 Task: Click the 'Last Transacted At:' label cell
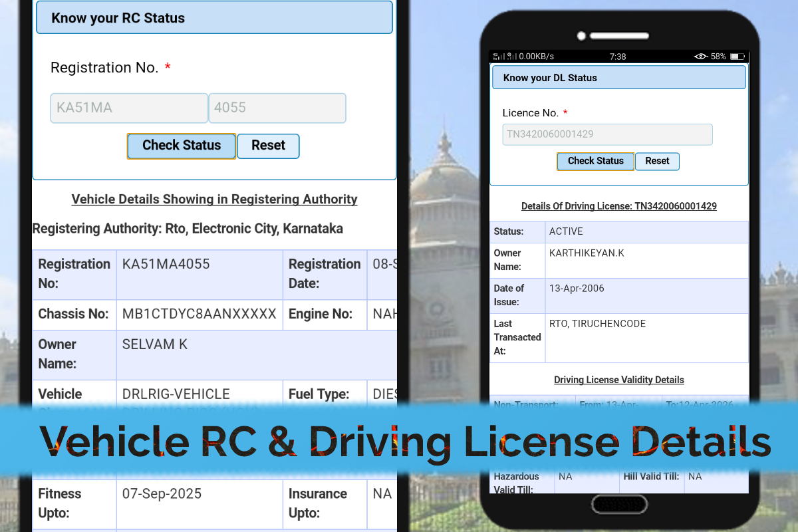pos(517,338)
